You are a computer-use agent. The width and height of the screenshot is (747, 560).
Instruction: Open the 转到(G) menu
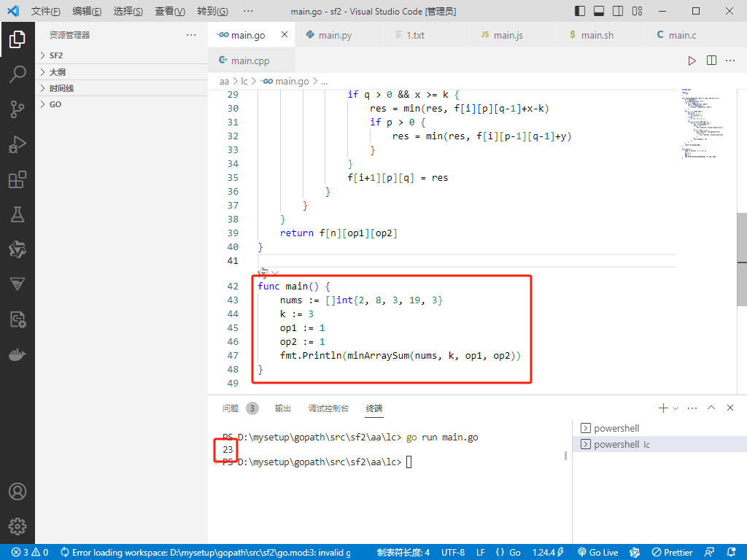pos(212,11)
